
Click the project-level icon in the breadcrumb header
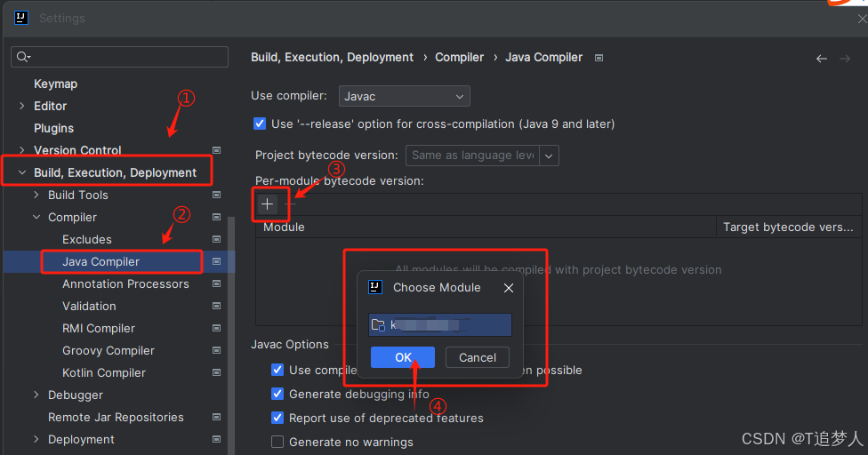coord(599,58)
